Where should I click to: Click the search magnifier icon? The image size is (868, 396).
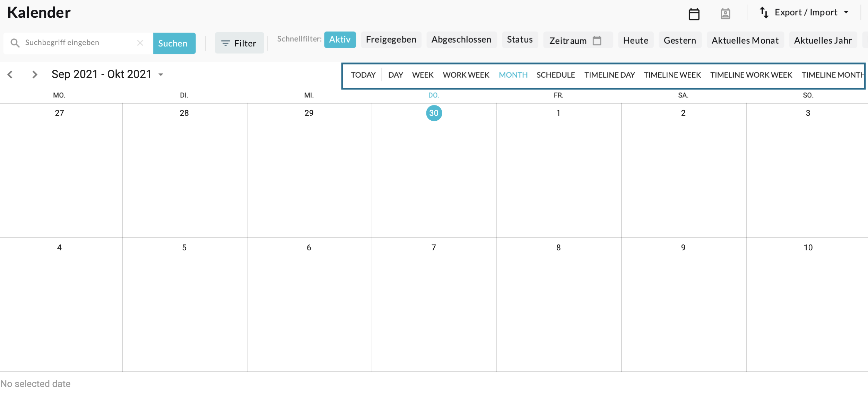click(15, 43)
